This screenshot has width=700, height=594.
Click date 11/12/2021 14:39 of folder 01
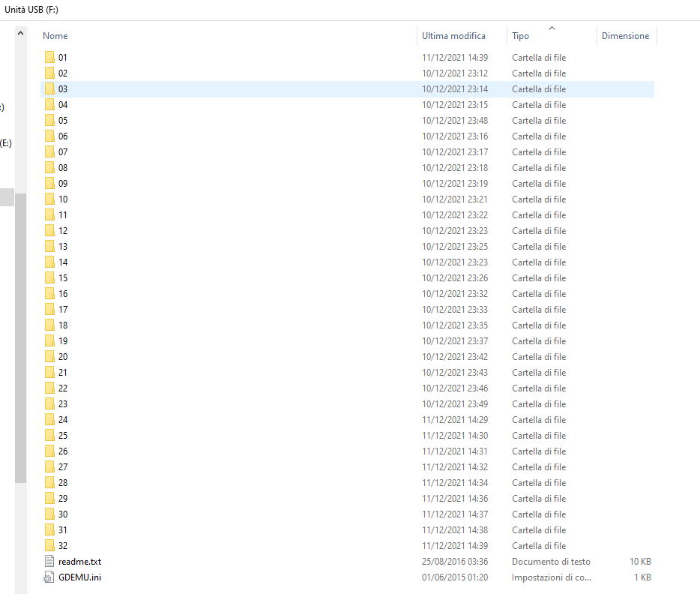(455, 57)
